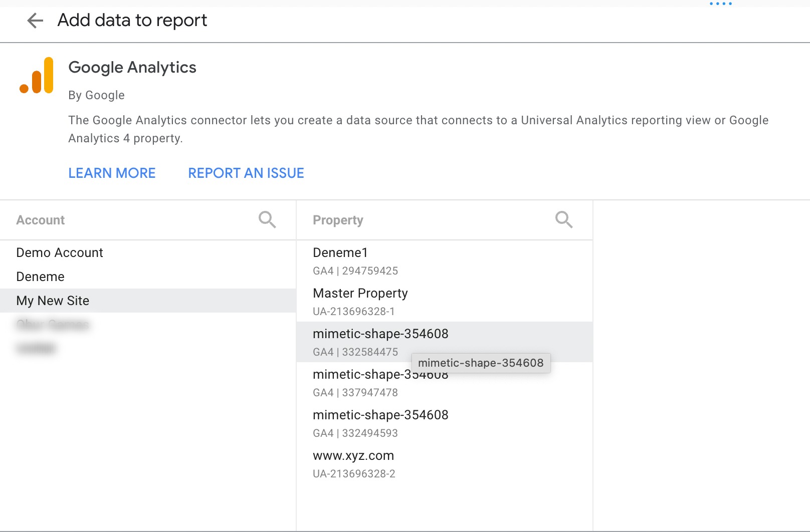Select the property with ID 337947478

click(x=445, y=383)
